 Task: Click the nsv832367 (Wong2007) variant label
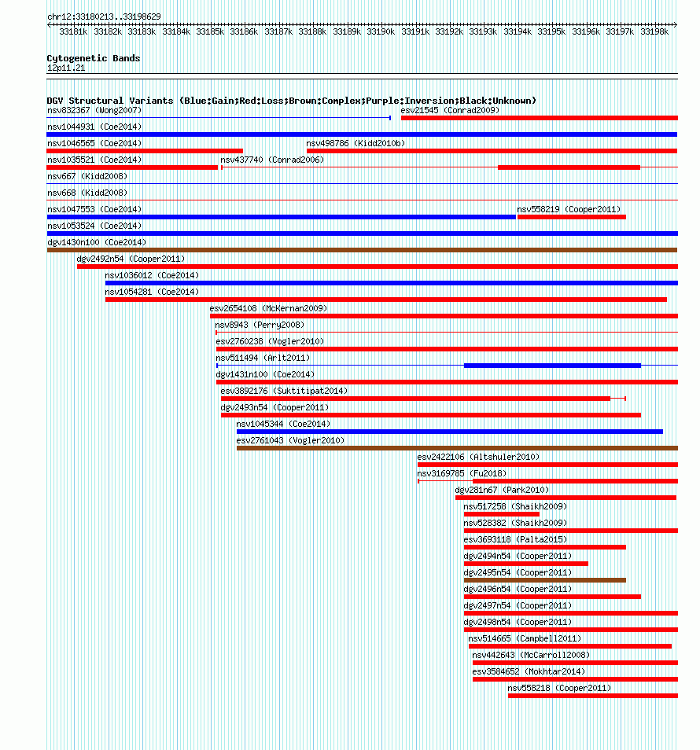(x=94, y=111)
